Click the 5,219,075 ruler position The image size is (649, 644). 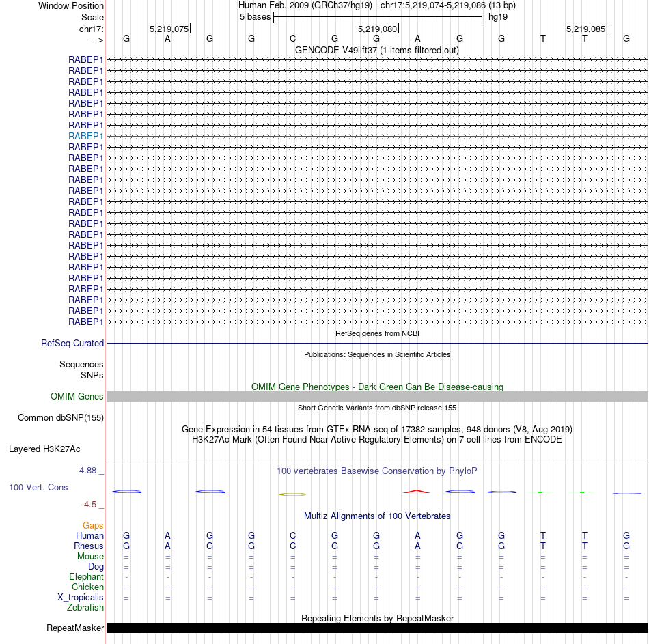169,29
